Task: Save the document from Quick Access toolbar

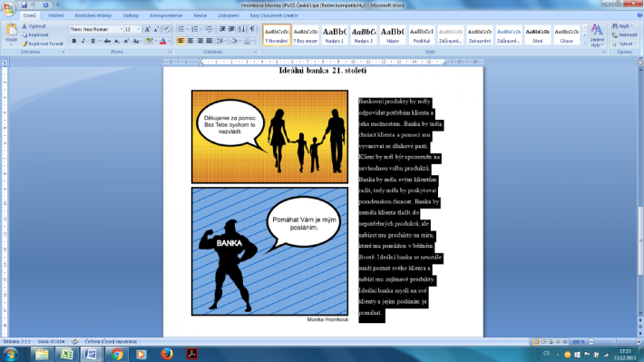Action: click(x=24, y=5)
